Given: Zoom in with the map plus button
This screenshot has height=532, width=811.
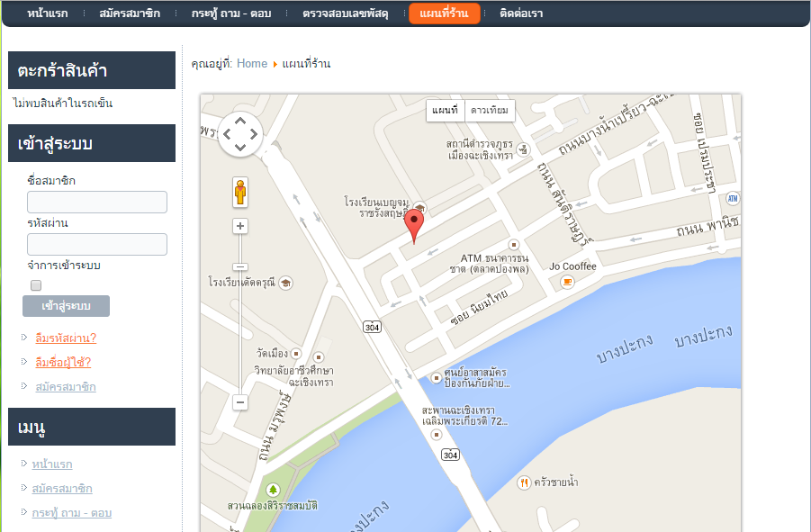Looking at the screenshot, I should (240, 226).
